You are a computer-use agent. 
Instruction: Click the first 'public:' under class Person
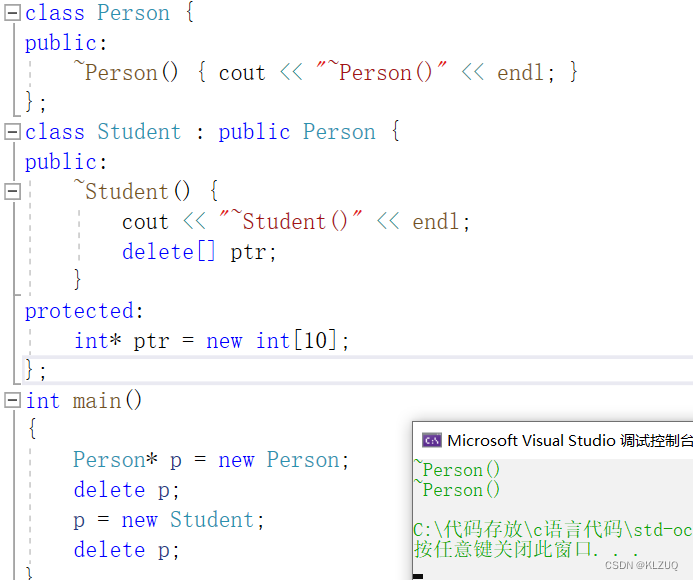[x=66, y=43]
